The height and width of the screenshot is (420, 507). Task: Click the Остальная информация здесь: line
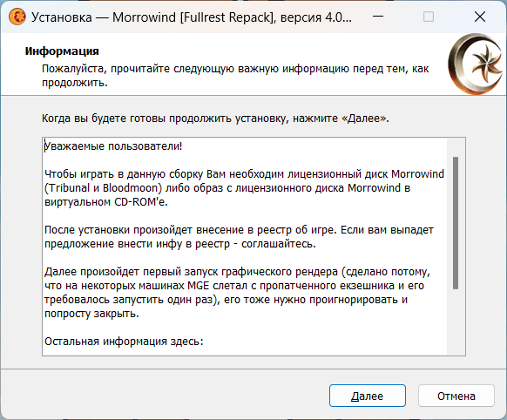pyautogui.click(x=124, y=342)
